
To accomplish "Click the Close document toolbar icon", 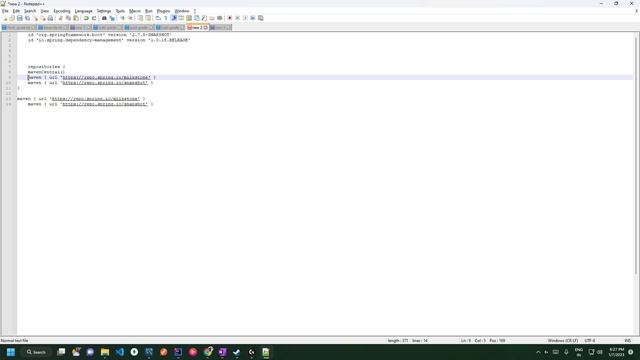I will click(35, 18).
